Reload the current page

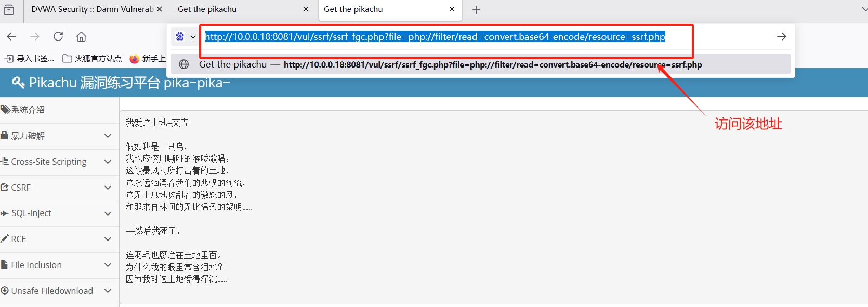pyautogui.click(x=58, y=36)
